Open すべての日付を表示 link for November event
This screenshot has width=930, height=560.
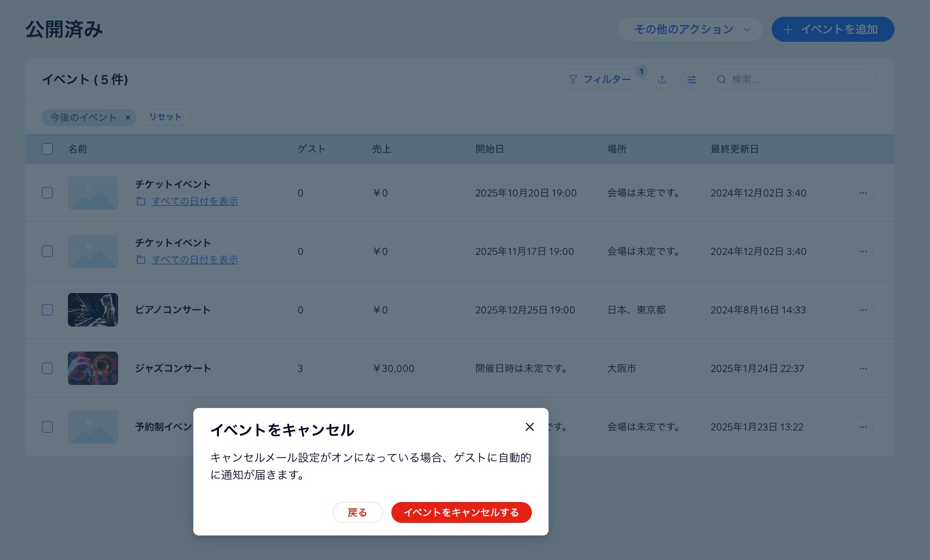[x=194, y=260]
